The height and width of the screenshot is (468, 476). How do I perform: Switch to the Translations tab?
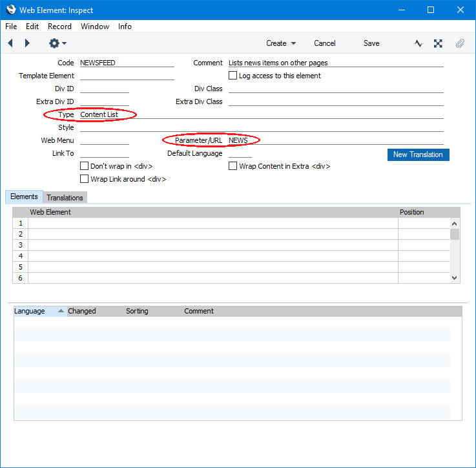coord(65,198)
